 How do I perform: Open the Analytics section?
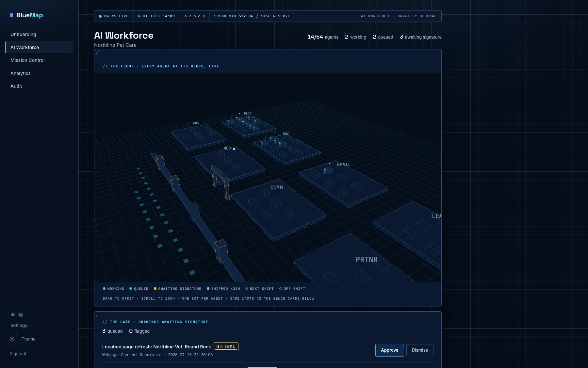(x=39, y=73)
